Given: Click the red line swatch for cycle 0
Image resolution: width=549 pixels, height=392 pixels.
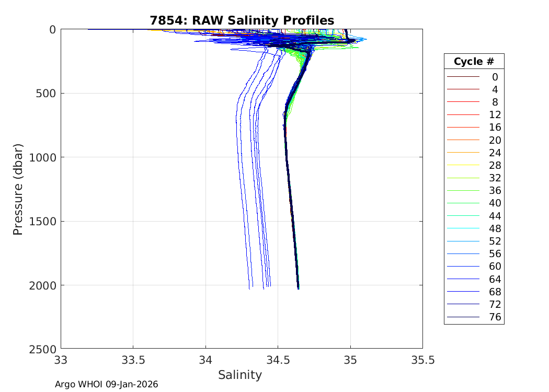Looking at the screenshot, I should click(463, 77).
